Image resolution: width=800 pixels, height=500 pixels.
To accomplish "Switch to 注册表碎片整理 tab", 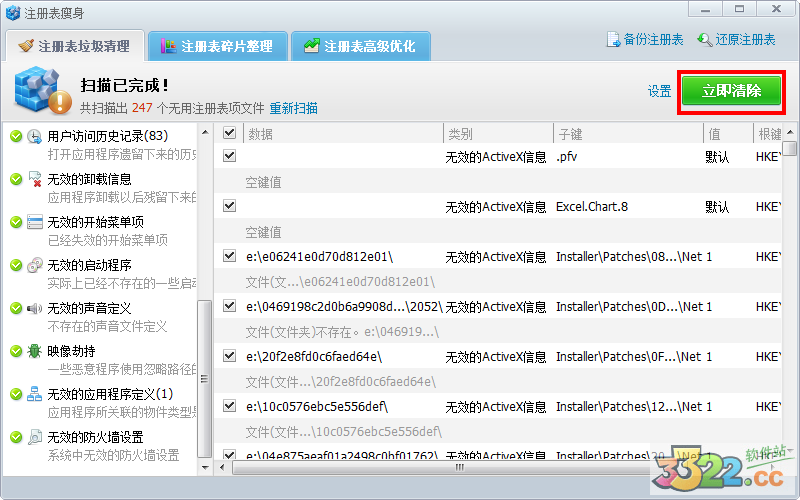I will coord(218,46).
